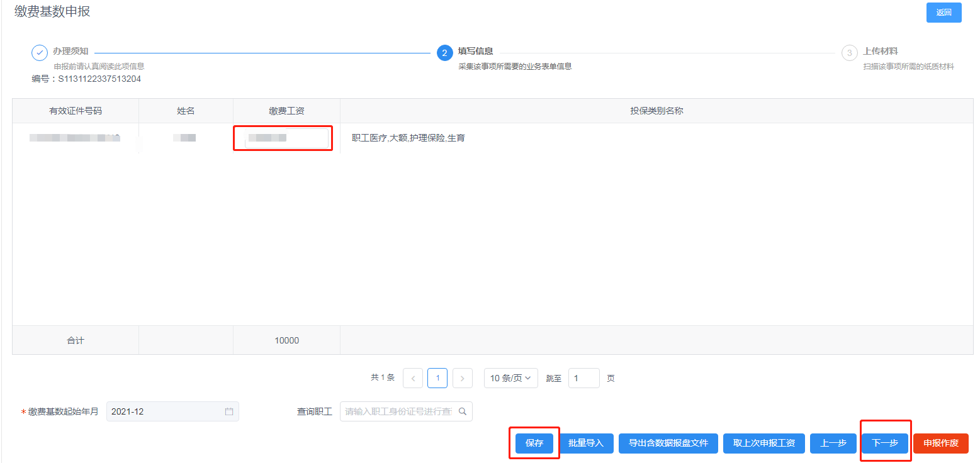The height and width of the screenshot is (463, 980).
Task: Click the 返回 button at top right
Action: [x=943, y=13]
